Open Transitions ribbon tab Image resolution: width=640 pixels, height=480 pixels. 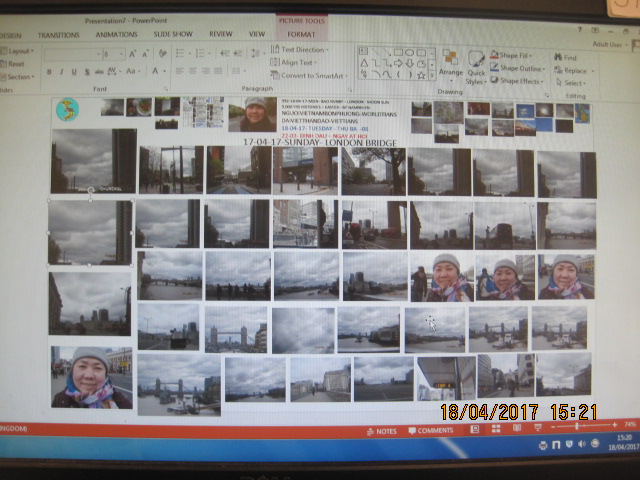[x=58, y=35]
